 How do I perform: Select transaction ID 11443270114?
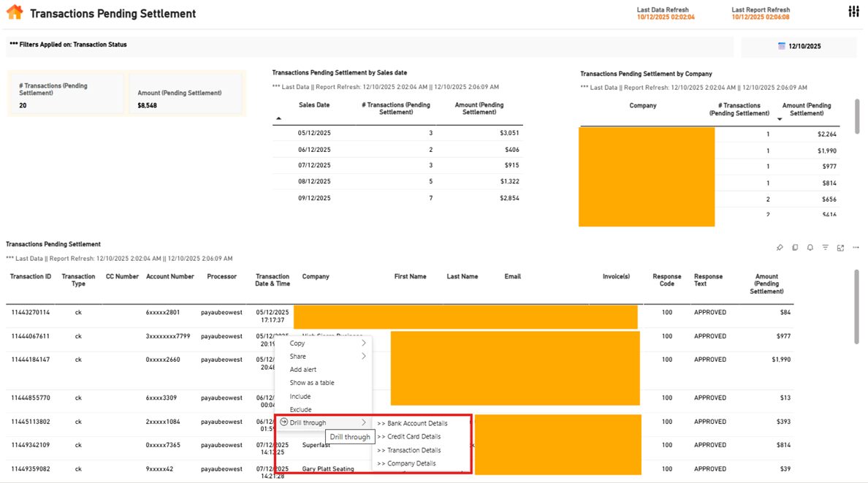(x=31, y=313)
